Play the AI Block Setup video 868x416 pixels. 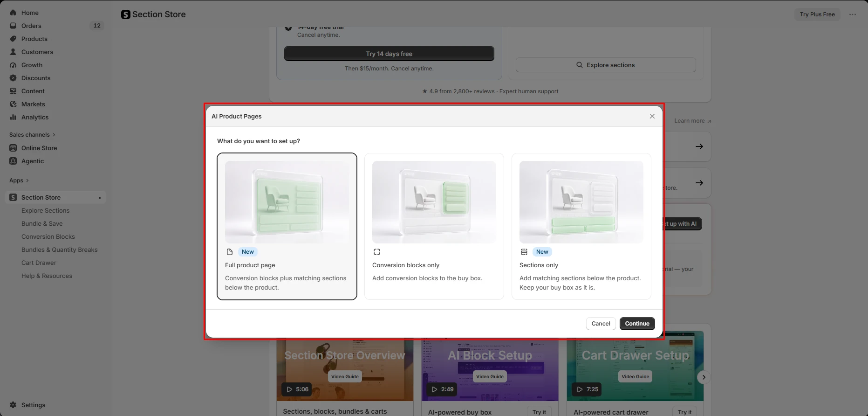tap(442, 389)
